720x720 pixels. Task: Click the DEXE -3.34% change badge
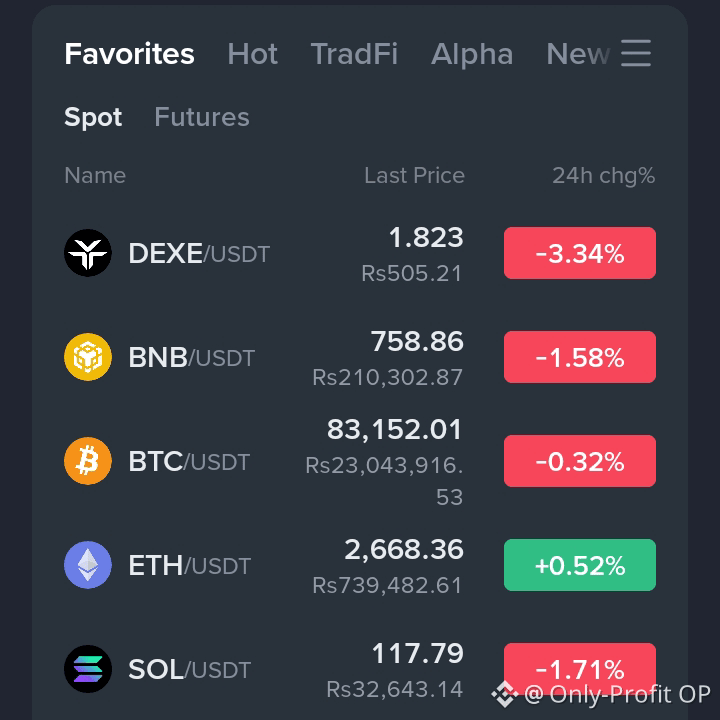579,253
